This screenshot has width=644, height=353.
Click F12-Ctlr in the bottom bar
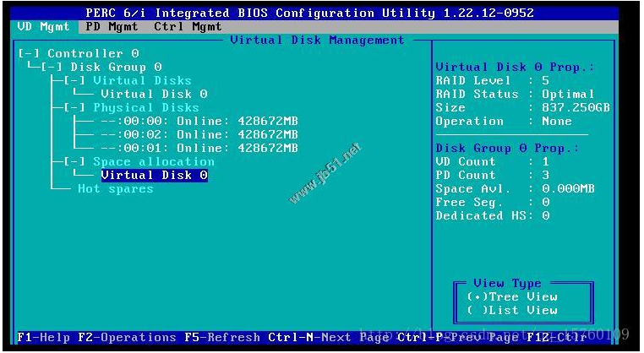[x=556, y=338]
